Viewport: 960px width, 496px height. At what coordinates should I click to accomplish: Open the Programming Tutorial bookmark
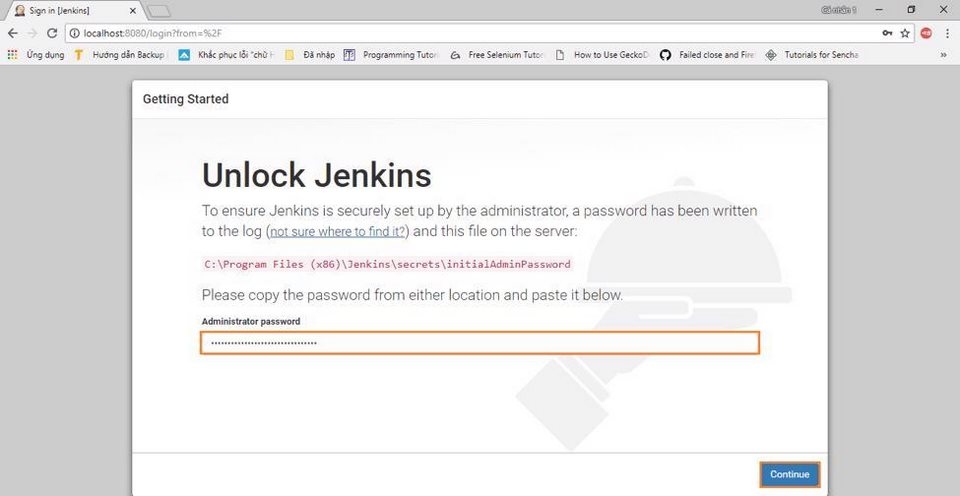tap(391, 54)
